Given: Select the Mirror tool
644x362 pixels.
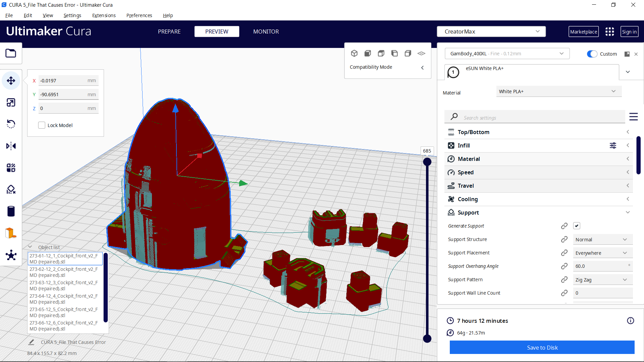Looking at the screenshot, I should pyautogui.click(x=11, y=146).
